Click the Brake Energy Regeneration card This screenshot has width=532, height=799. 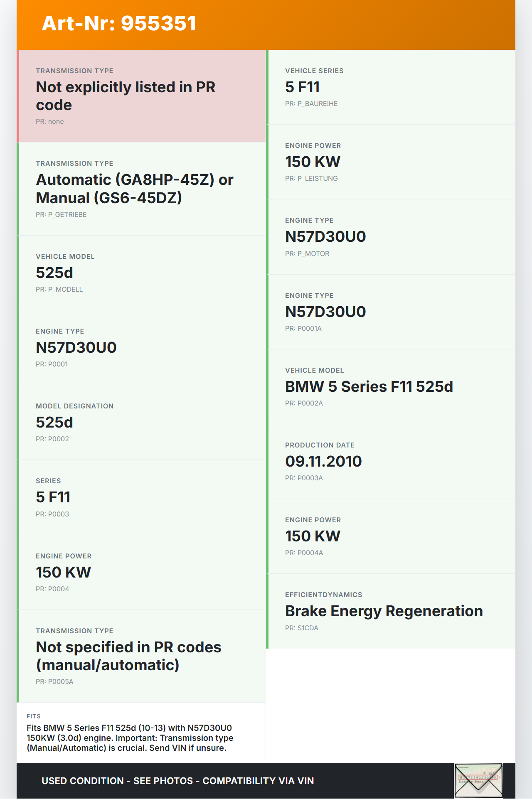(x=391, y=611)
